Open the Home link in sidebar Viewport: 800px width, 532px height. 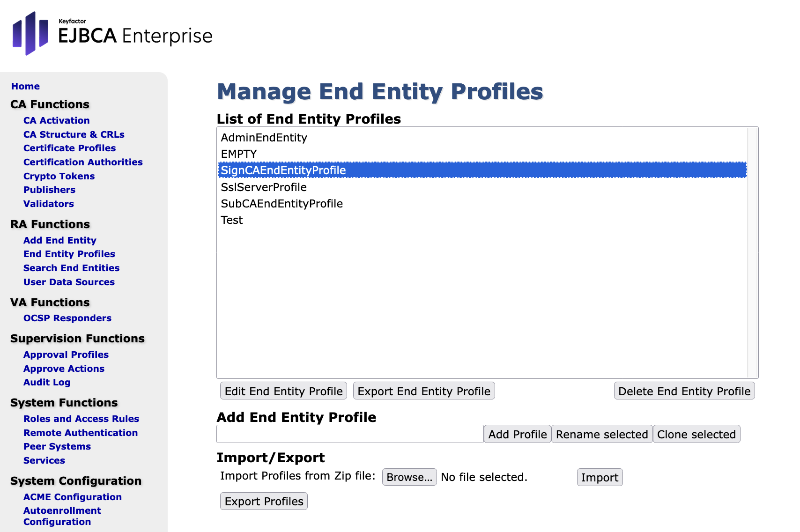click(x=25, y=86)
